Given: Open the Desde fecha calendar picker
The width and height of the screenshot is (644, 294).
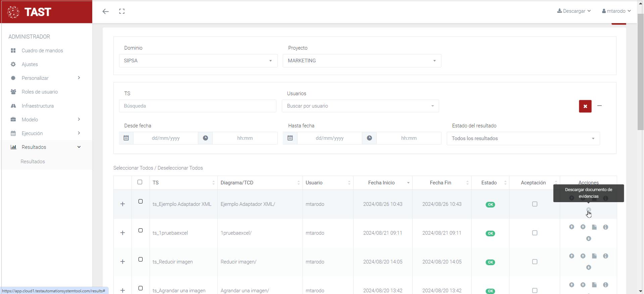Looking at the screenshot, I should 126,138.
